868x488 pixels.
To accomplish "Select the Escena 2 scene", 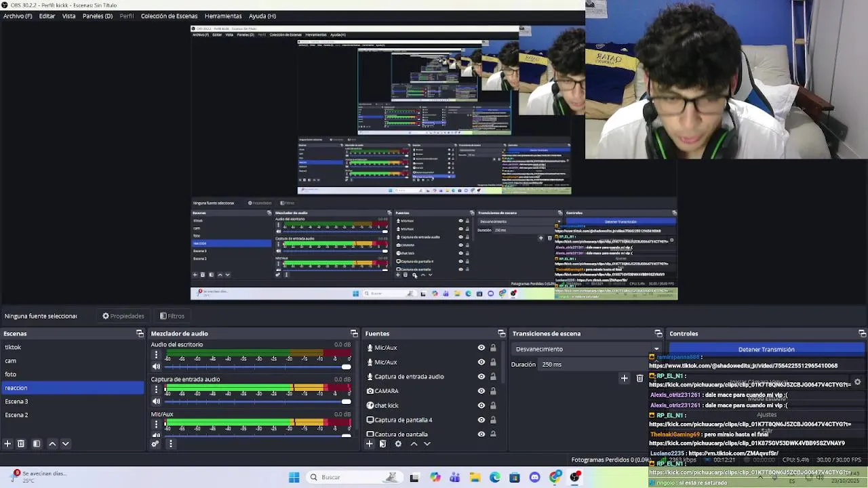I will pyautogui.click(x=73, y=415).
